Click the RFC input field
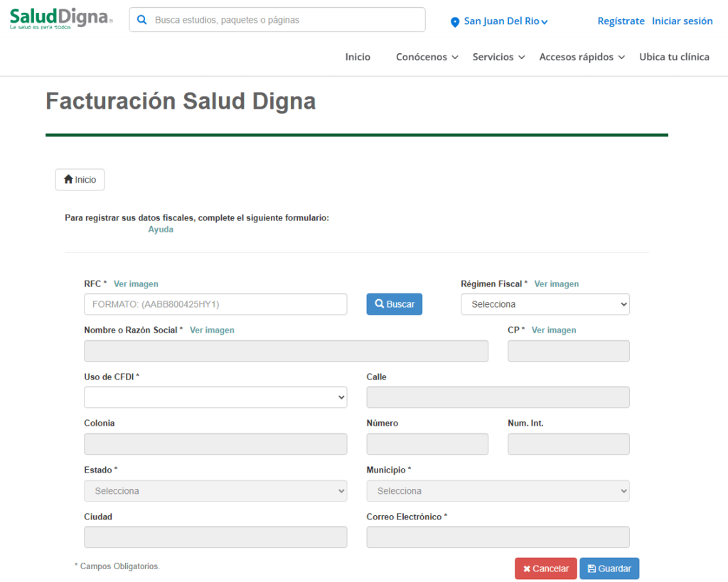Viewport: 728px width, 582px height. [x=215, y=304]
